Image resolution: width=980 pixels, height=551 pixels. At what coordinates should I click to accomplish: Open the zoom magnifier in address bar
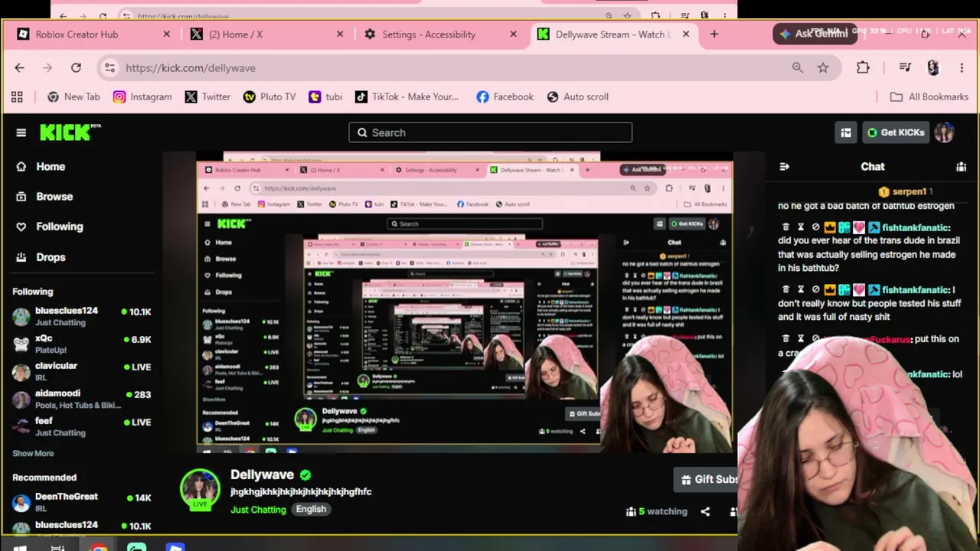point(798,68)
